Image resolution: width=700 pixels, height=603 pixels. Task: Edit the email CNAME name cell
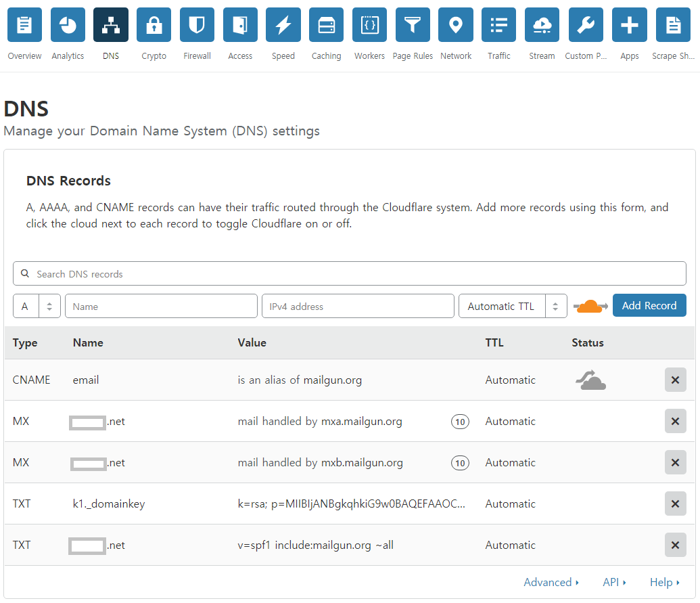coord(86,380)
